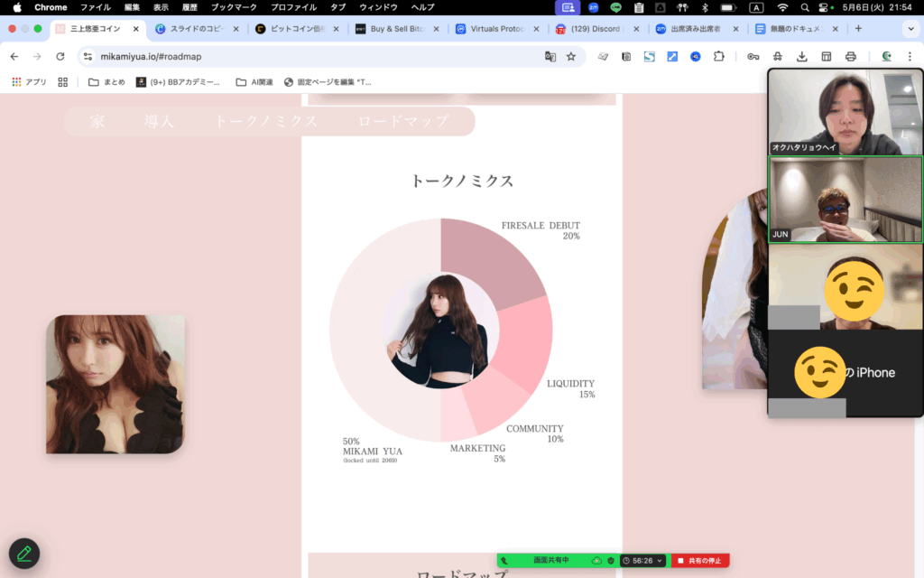Click the Wi-Fi icon in the menu bar
Screen dimensions: 924x578
(x=782, y=7)
